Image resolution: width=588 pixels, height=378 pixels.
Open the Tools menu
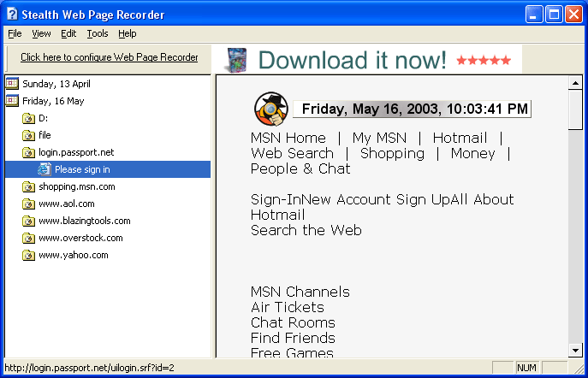pyautogui.click(x=98, y=33)
